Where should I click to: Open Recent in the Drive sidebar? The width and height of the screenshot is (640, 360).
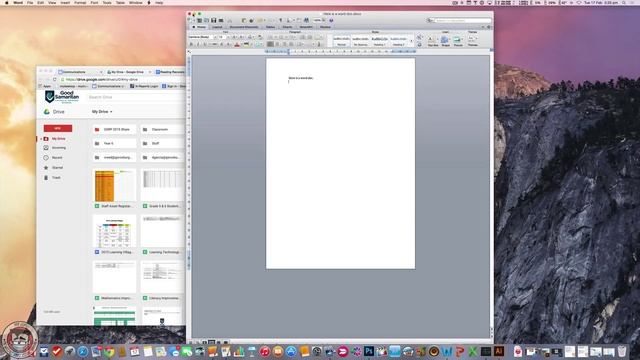[57, 158]
